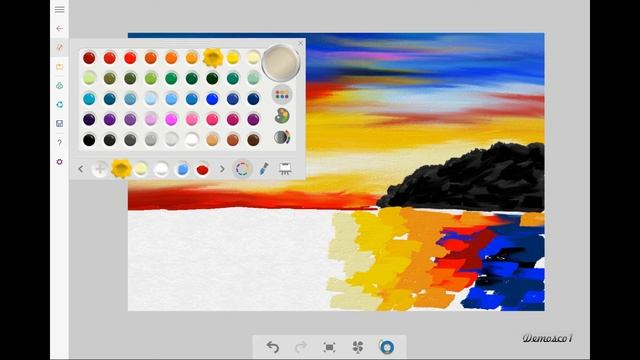Select the bright magenta swatch
The height and width of the screenshot is (360, 640).
click(171, 119)
